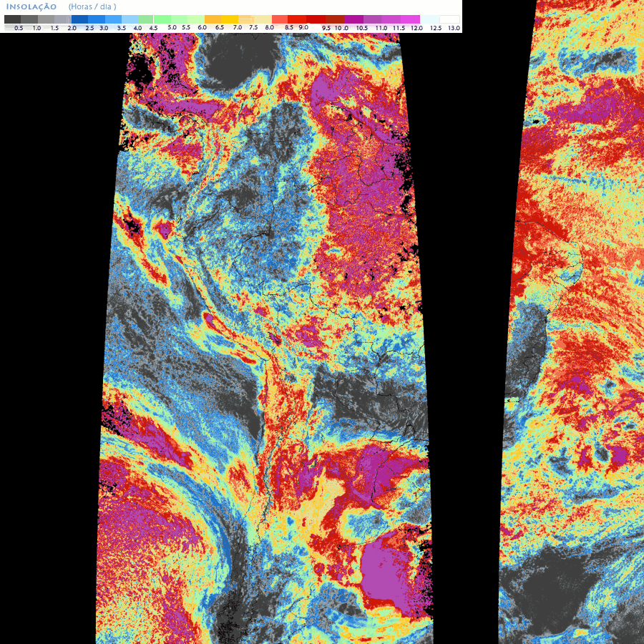Select the 1.0 legend value
Screen dimensions: 644x644
36,29
